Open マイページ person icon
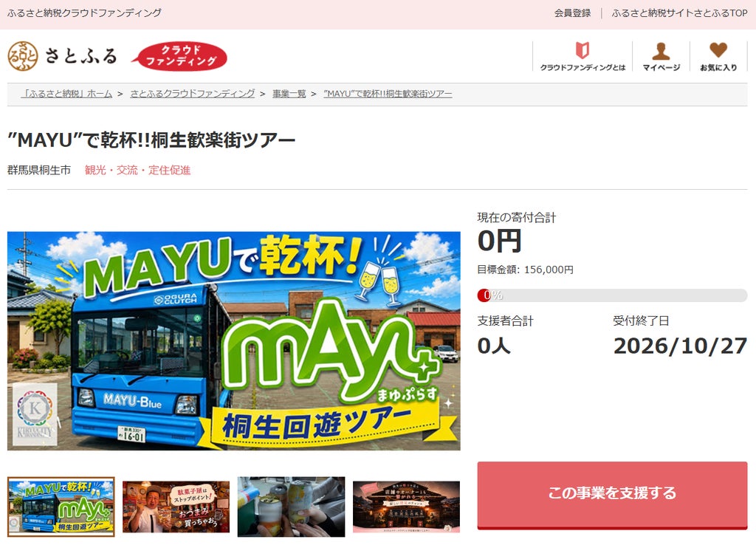This screenshot has height=545, width=756. click(661, 51)
